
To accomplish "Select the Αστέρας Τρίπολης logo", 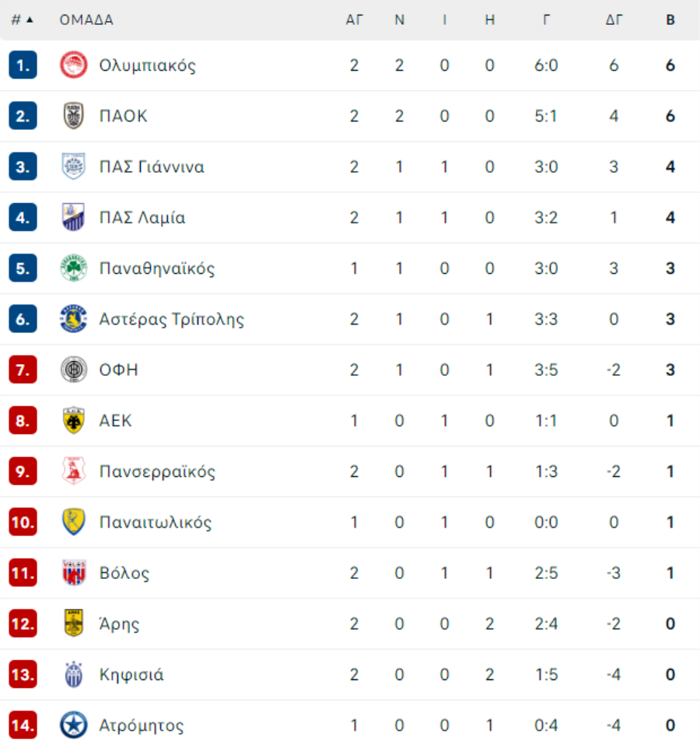I will point(73,319).
